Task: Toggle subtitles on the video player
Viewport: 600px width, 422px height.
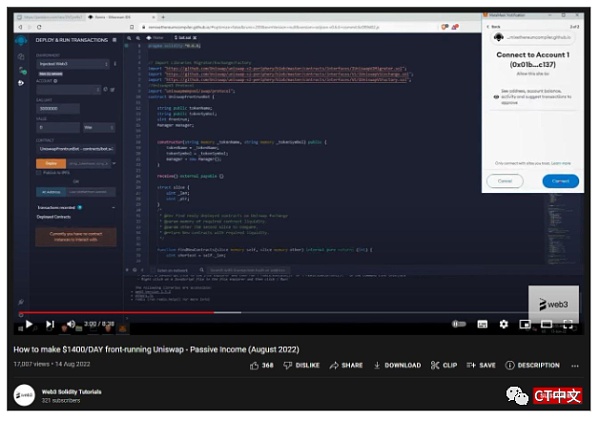Action: click(480, 324)
